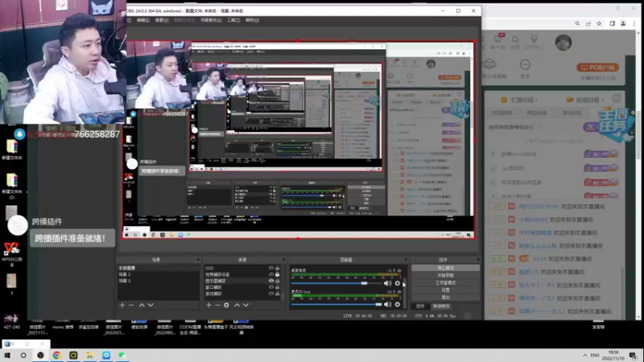The image size is (644, 362).
Task: Open the desktop audio gear settings
Action: click(397, 283)
